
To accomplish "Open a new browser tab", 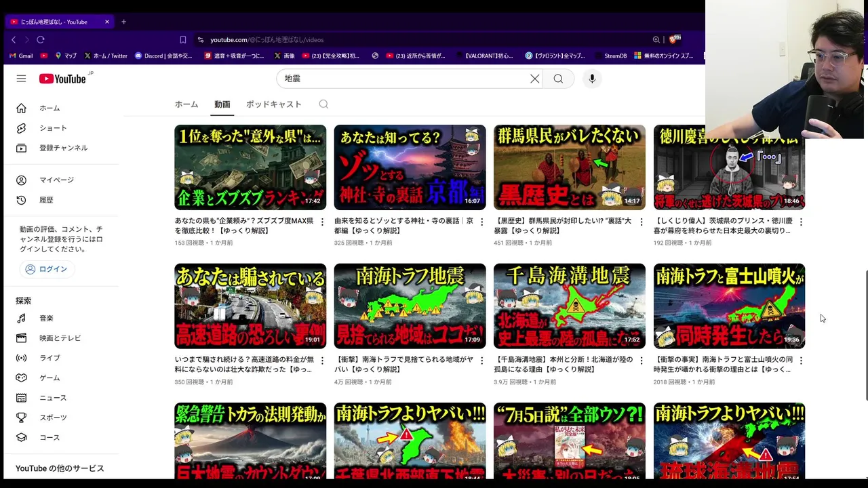I will [x=123, y=22].
